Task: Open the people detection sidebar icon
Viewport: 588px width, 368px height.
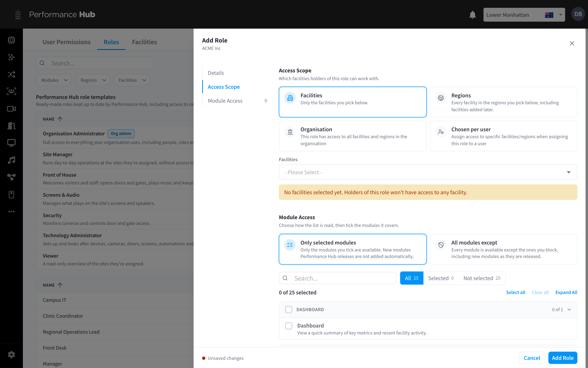Action: pos(11,92)
